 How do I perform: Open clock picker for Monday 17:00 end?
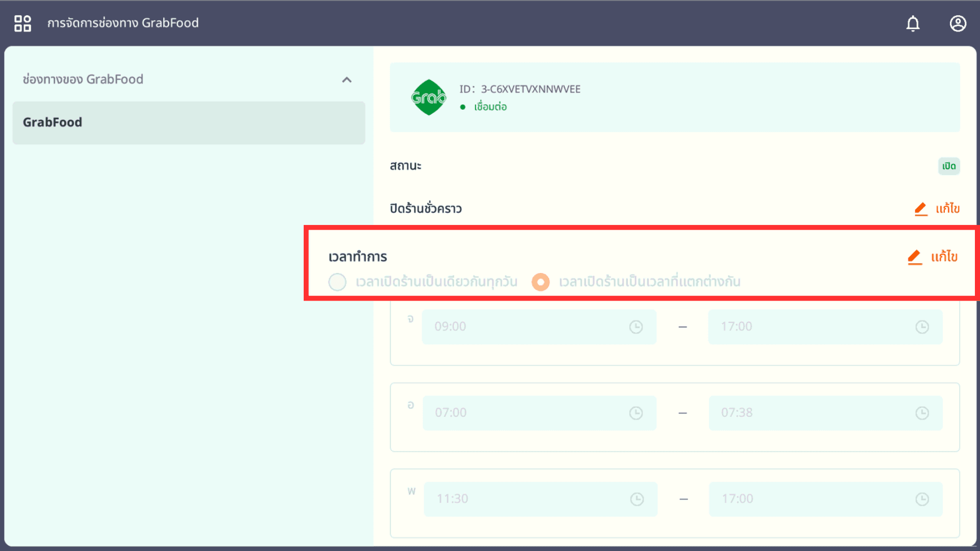tap(922, 327)
